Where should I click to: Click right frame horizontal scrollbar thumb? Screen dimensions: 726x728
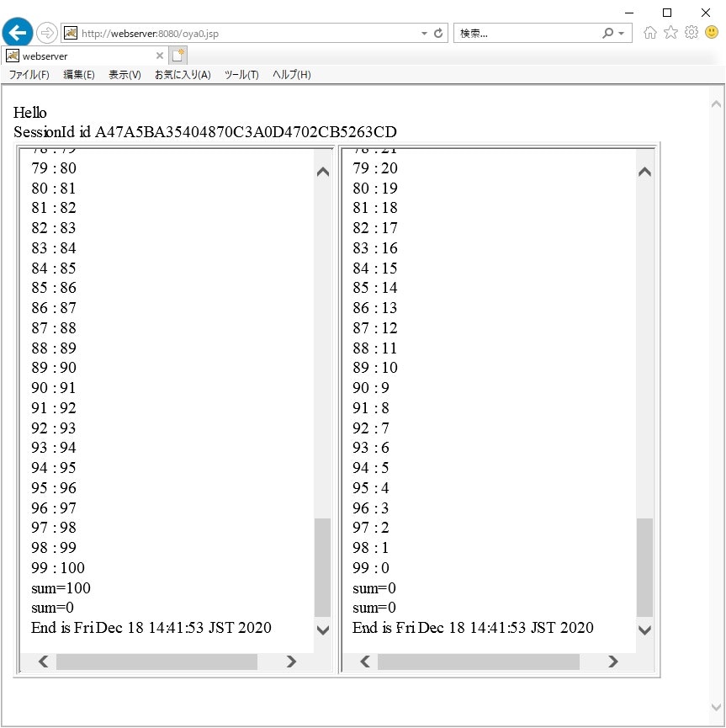479,662
